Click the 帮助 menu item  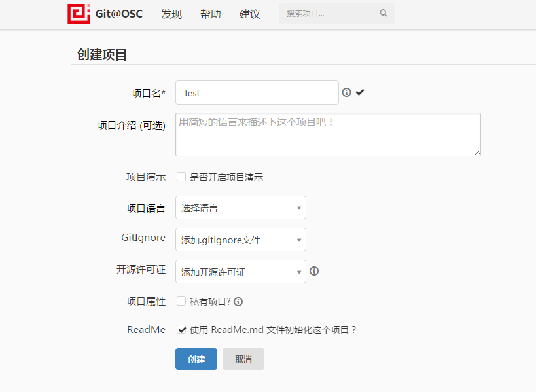[x=211, y=14]
